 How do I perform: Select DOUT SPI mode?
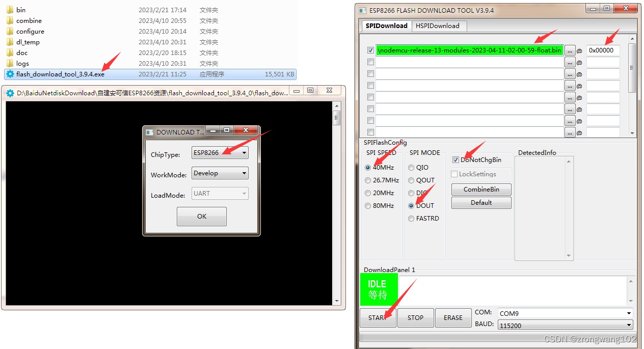pos(411,206)
